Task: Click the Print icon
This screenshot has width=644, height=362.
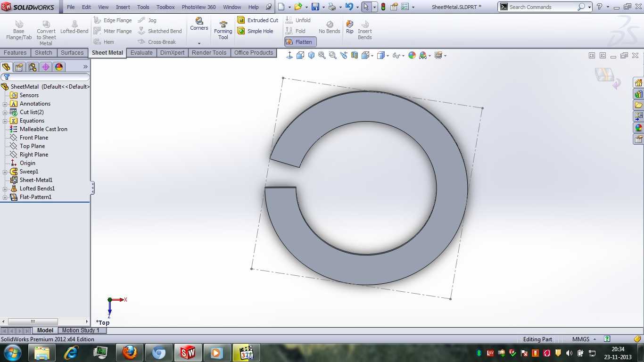Action: [x=332, y=7]
